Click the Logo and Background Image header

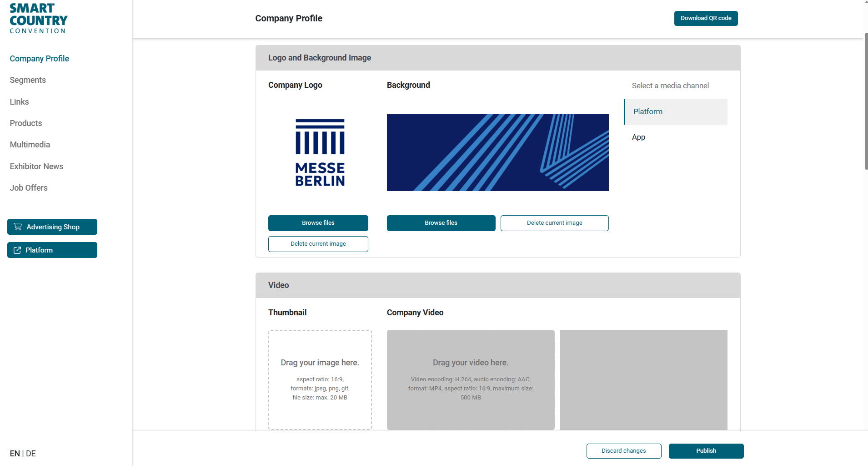click(498, 58)
